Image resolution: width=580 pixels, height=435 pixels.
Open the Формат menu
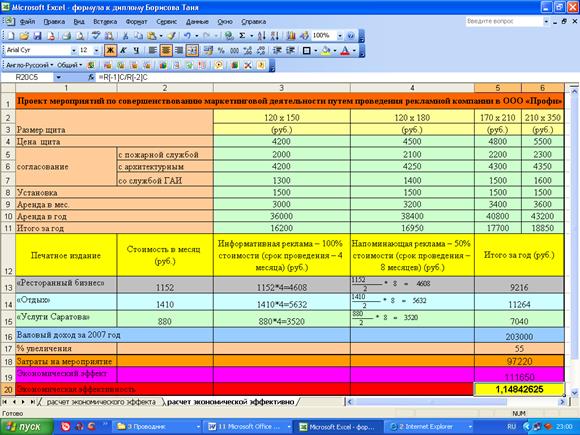(136, 21)
